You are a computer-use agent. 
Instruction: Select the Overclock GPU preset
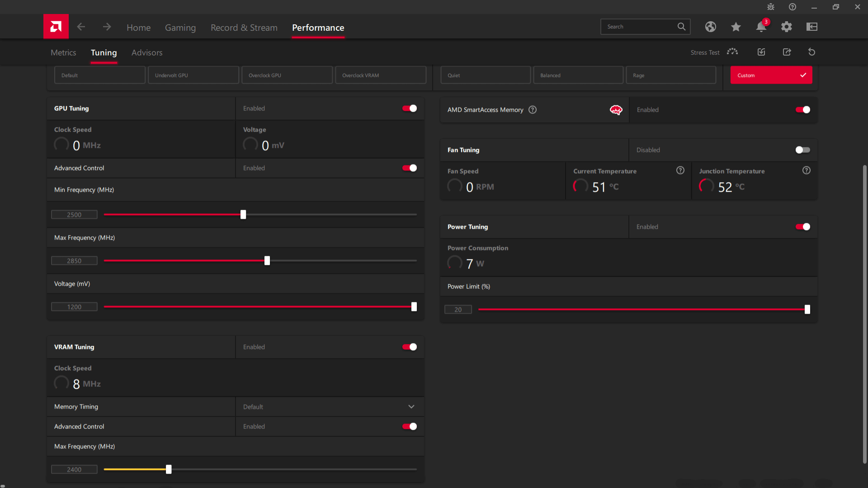pos(287,75)
